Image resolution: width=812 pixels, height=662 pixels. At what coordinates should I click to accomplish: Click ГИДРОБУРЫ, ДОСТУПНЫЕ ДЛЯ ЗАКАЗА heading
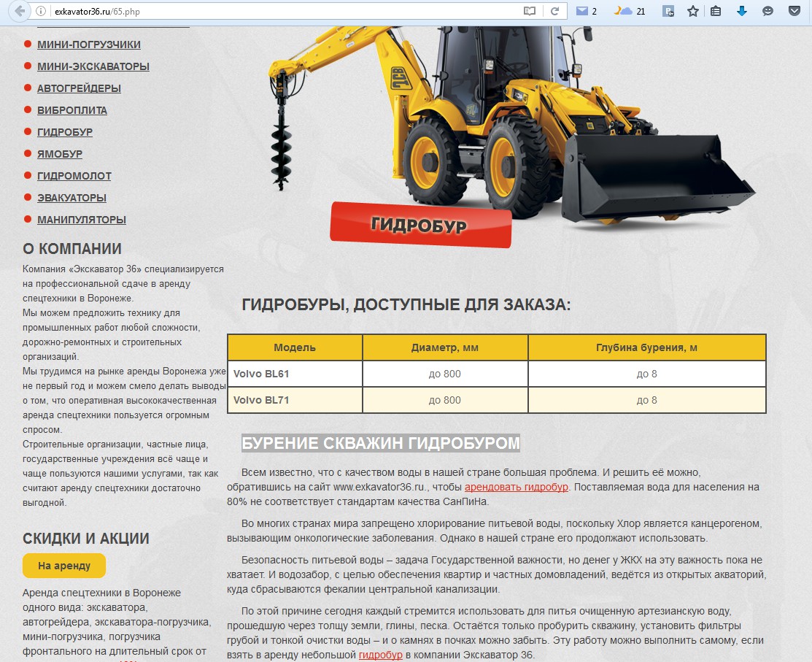click(406, 304)
